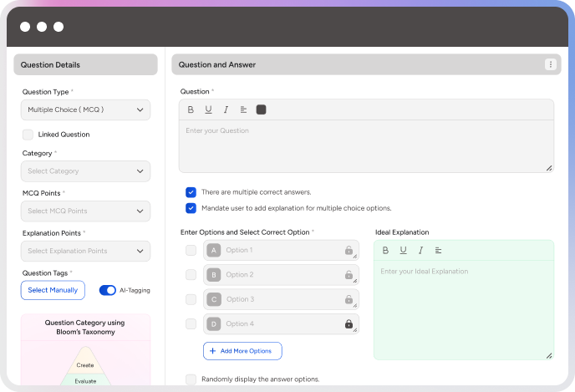Open the text color swatch in Question toolbar
Viewport: 575px width, 392px height.
262,109
